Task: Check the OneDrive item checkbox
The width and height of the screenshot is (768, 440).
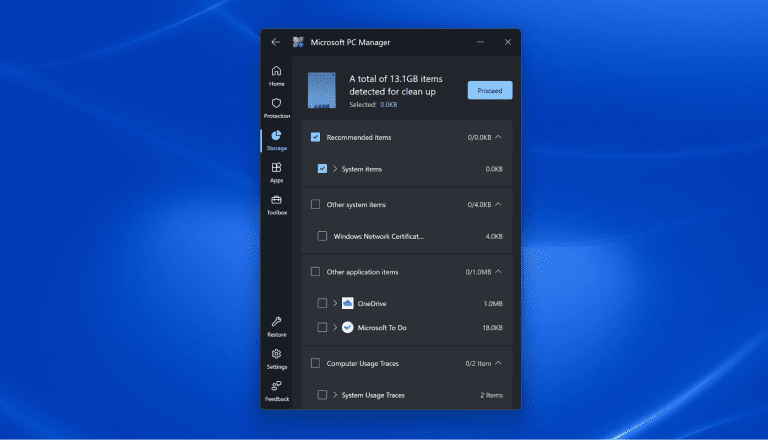Action: point(322,303)
